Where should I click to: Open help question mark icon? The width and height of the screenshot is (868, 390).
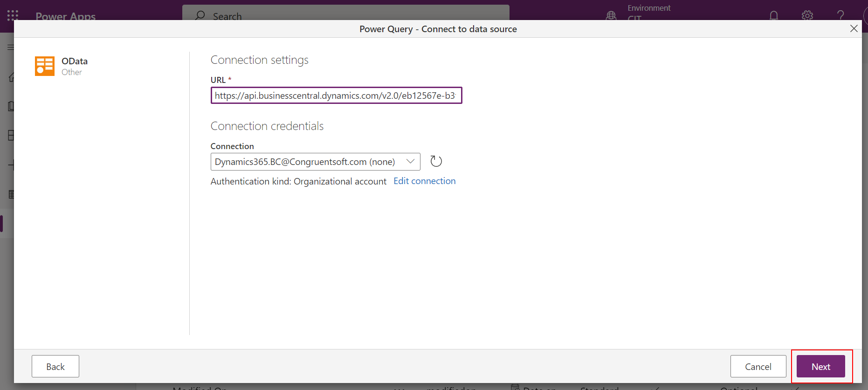pos(840,15)
